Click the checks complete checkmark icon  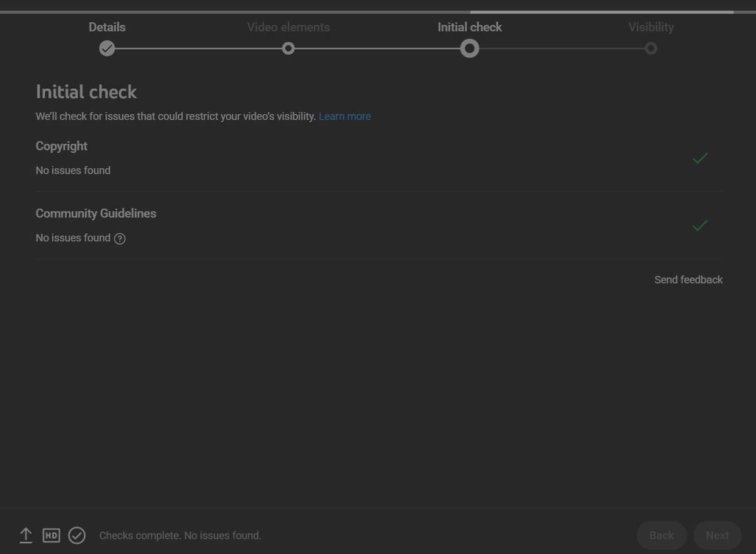pyautogui.click(x=77, y=536)
